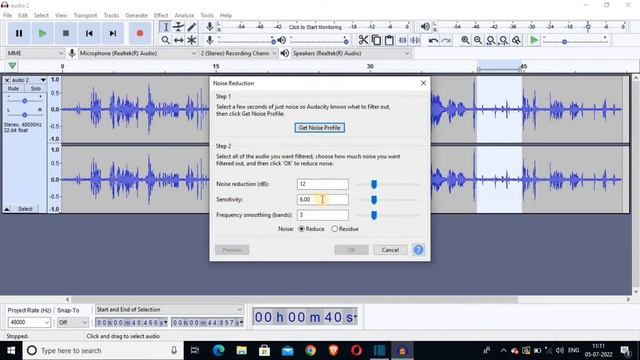Click the Zoom In icon
640x360 pixels.
(465, 40)
